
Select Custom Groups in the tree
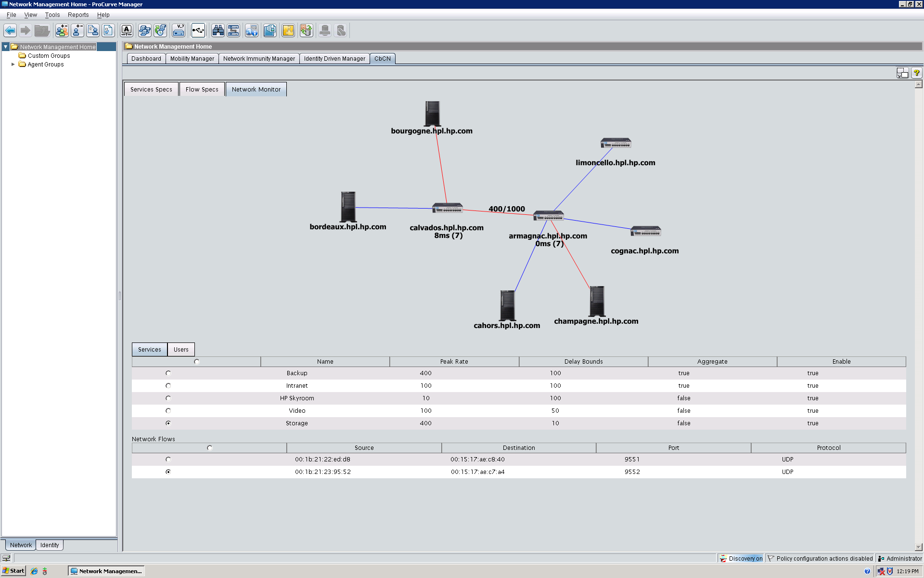49,56
